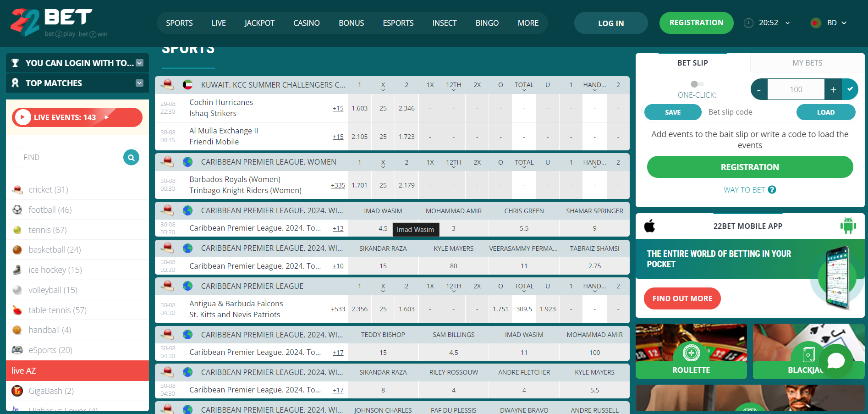Open the SPORTS menu
The width and height of the screenshot is (868, 414).
tap(179, 23)
